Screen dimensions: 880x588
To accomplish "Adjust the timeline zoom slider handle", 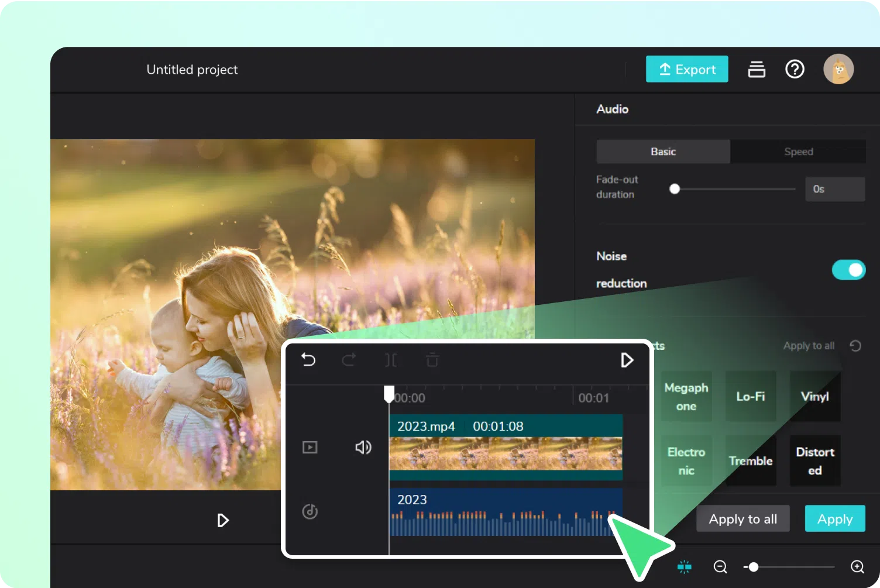I will (754, 566).
